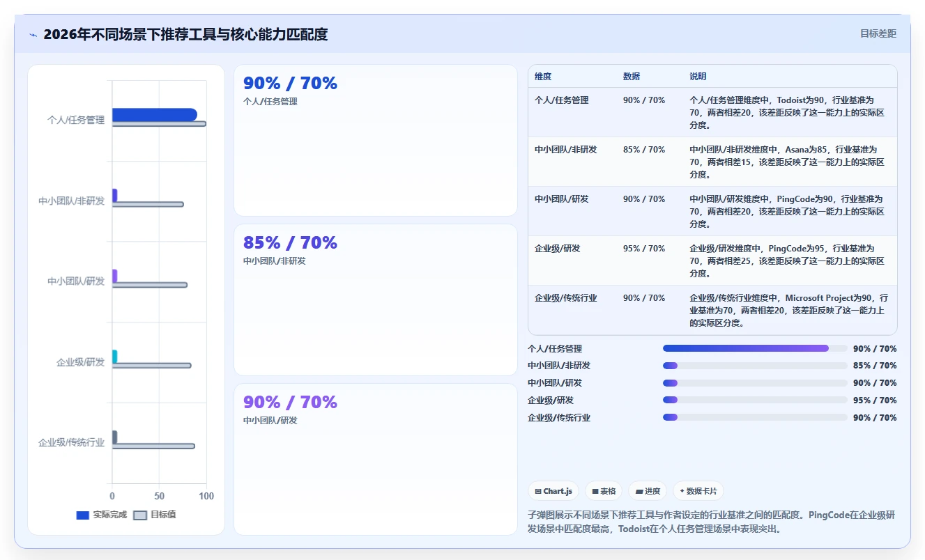
Task: Click the 数据 table column header
Action: point(632,77)
